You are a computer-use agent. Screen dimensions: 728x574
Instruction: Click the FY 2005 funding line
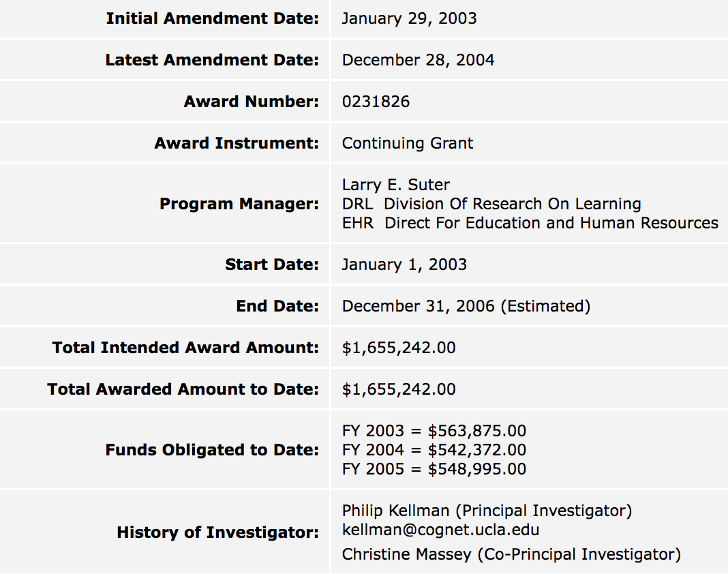[434, 469]
